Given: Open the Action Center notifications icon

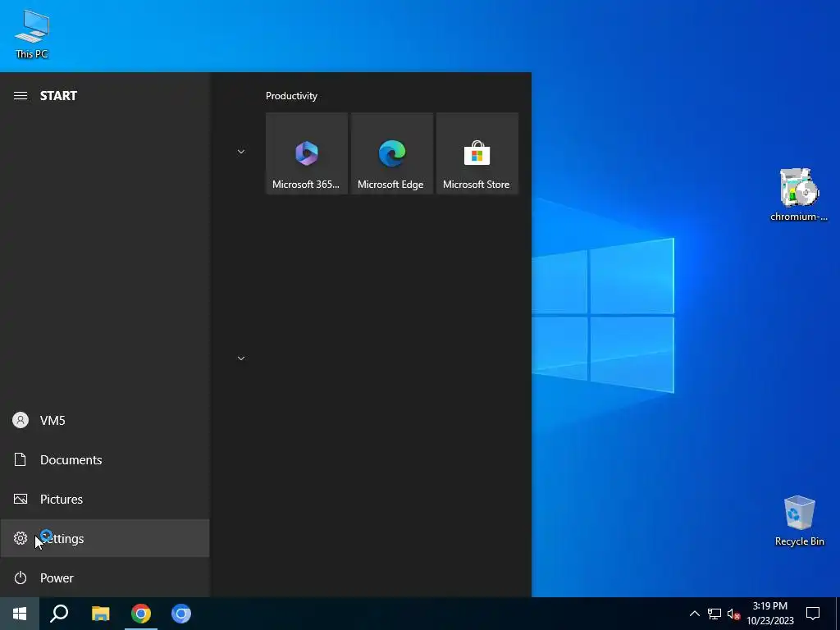Looking at the screenshot, I should tap(813, 614).
